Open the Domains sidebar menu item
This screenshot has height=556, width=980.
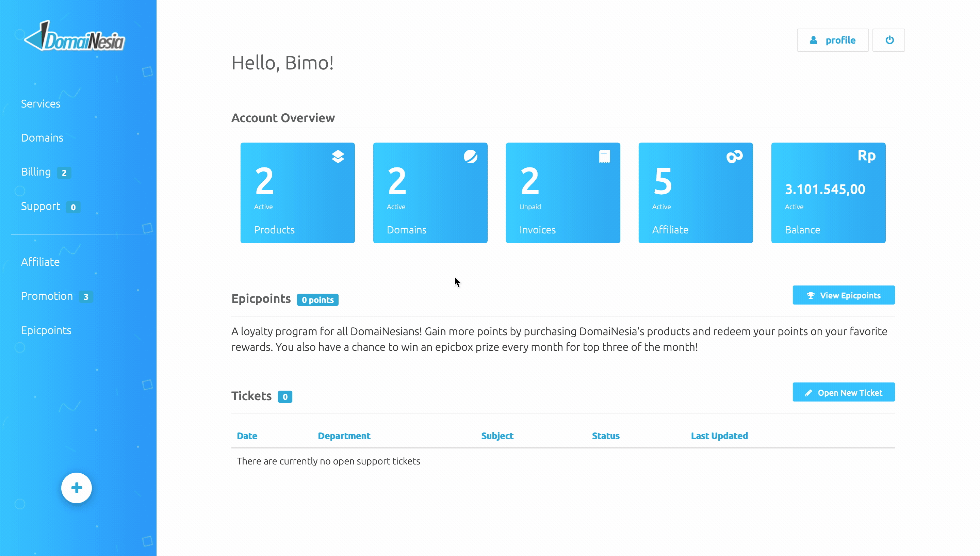click(43, 137)
